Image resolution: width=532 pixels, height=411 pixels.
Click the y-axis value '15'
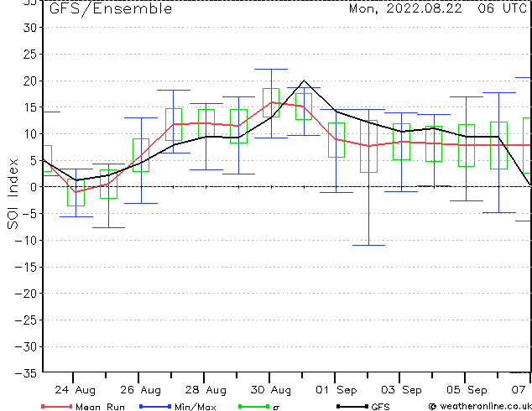29,107
